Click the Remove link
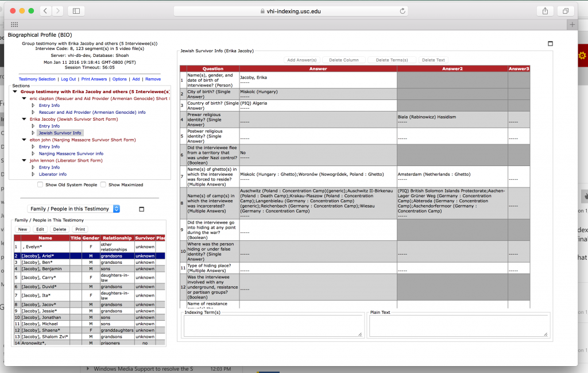This screenshot has height=373, width=588. click(x=153, y=79)
